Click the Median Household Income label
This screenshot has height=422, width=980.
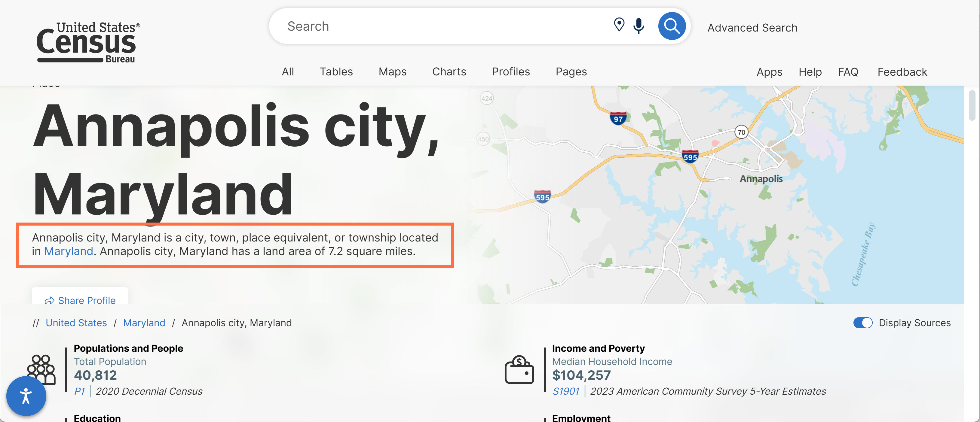(x=612, y=362)
